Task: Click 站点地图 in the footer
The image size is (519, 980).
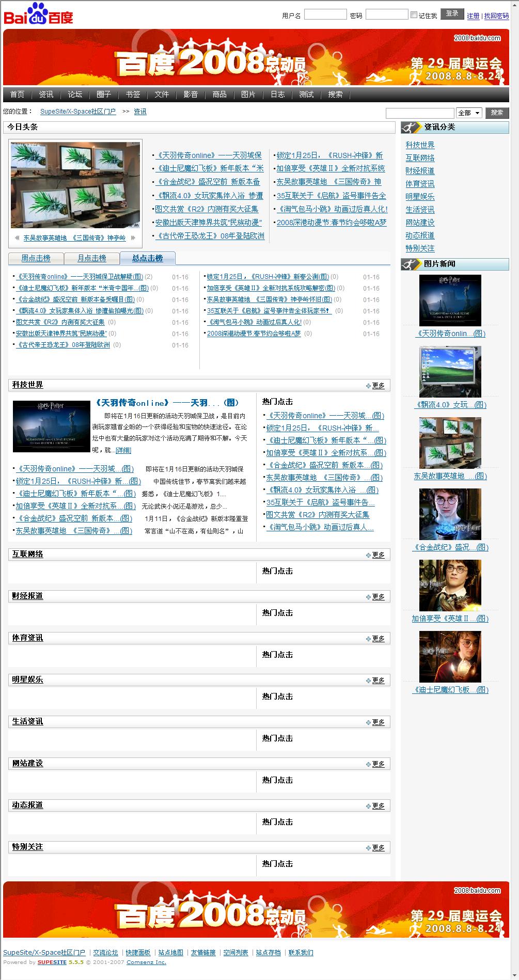Action: pyautogui.click(x=170, y=953)
